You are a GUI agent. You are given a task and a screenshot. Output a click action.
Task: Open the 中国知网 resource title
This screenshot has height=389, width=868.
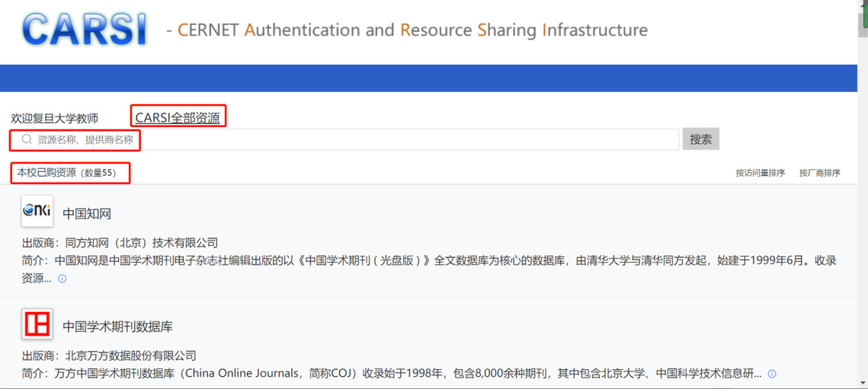87,214
